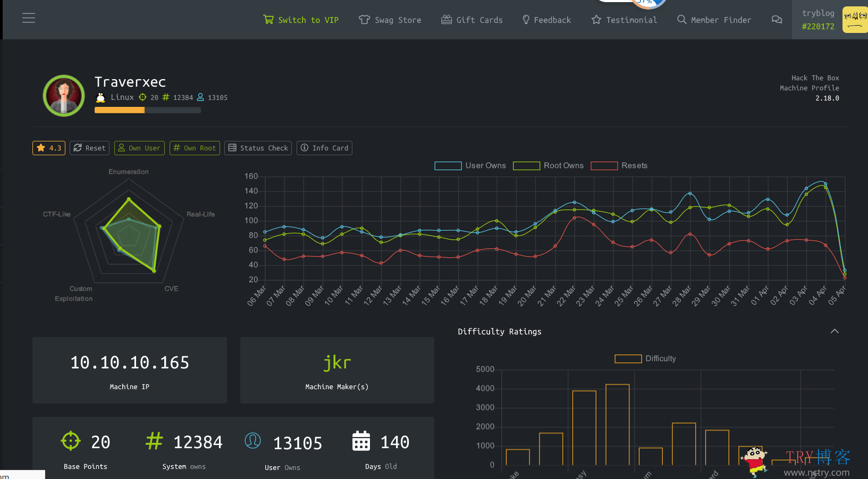Click the Feedback lightbulb icon
Screen dimensions: 868x479
tap(526, 20)
